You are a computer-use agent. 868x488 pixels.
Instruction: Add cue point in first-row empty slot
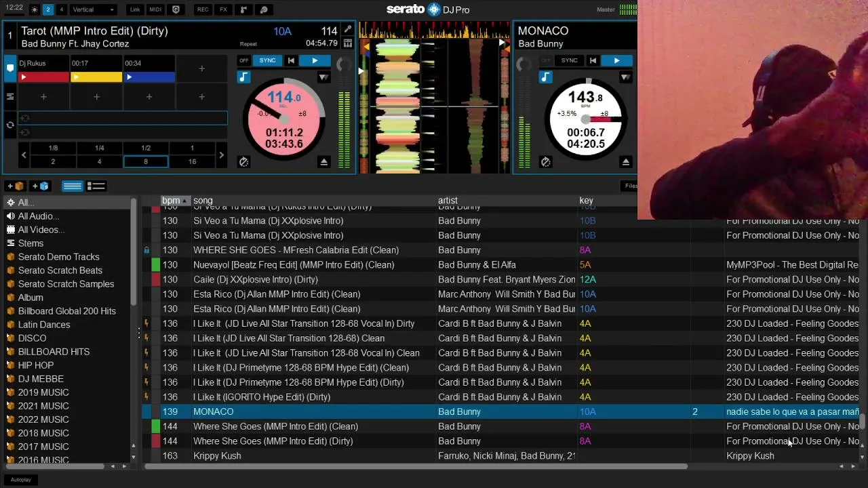click(x=201, y=68)
